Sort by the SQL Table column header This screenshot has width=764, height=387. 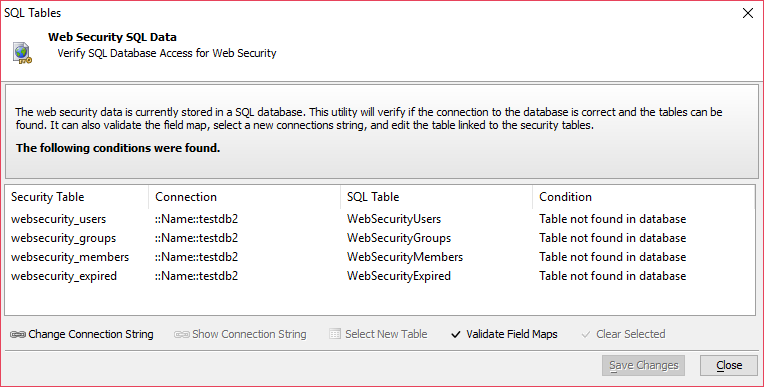[x=436, y=197]
